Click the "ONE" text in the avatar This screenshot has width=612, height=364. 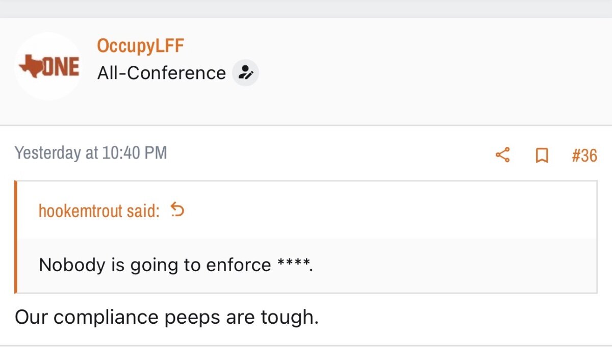click(x=61, y=67)
